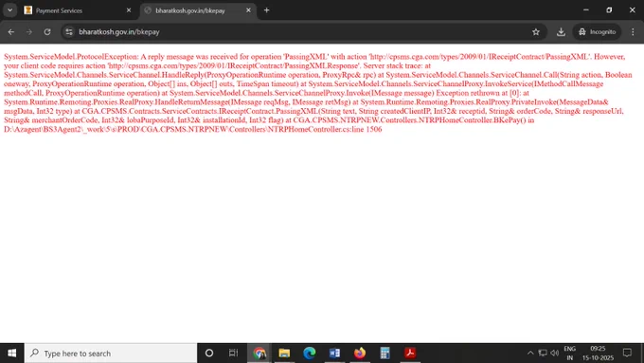
Task: Open the volume tray icon
Action: [554, 354]
